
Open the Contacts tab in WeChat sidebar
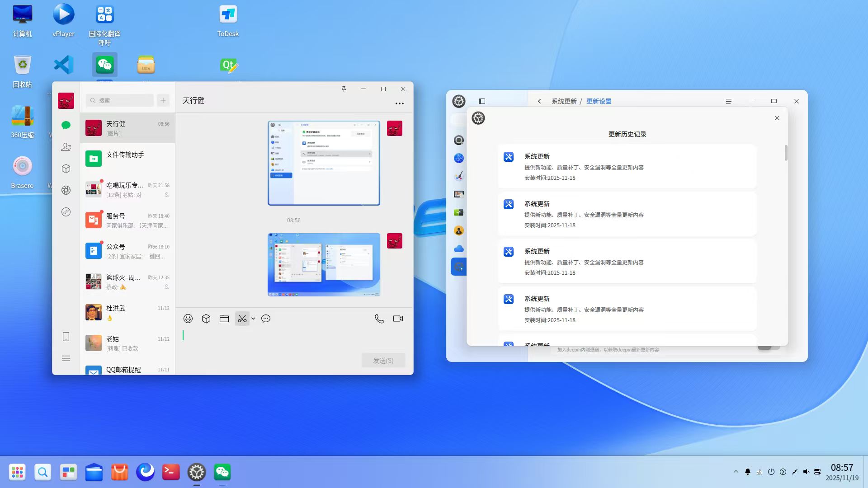click(x=66, y=147)
